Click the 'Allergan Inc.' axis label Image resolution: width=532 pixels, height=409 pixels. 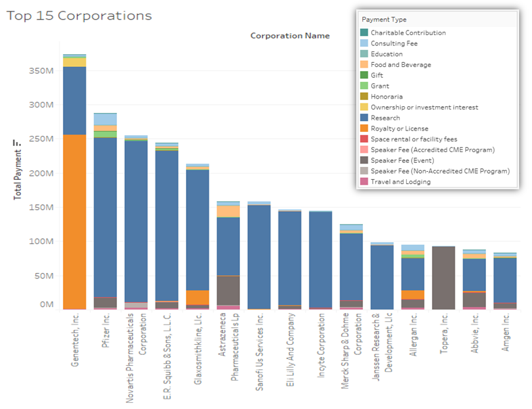click(413, 335)
